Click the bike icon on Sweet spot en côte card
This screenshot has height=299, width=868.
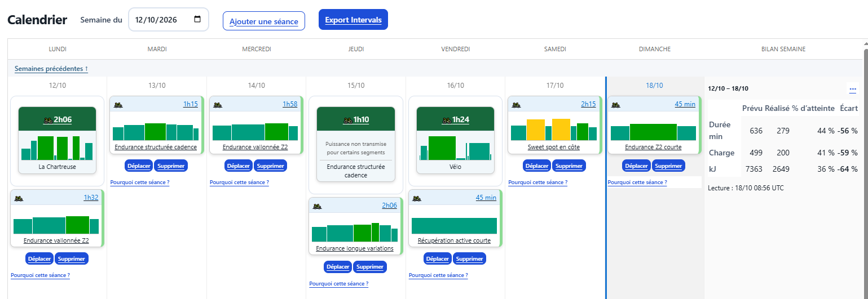516,104
